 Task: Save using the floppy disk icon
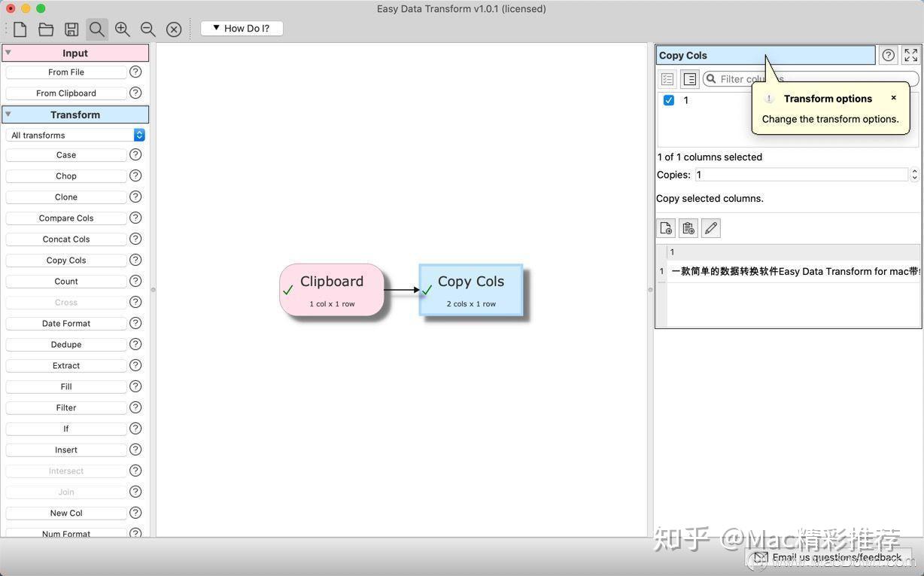pos(71,29)
